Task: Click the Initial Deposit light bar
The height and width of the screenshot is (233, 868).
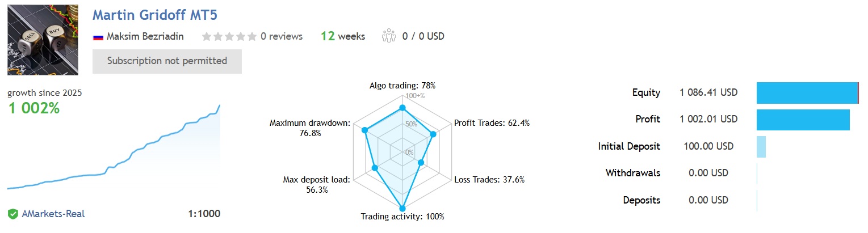Action: [x=761, y=146]
